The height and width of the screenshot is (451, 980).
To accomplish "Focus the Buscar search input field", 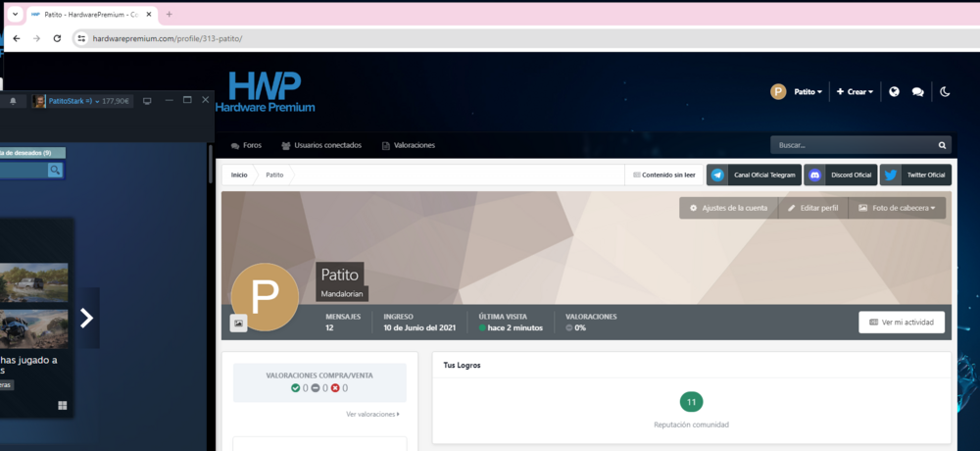I will point(854,145).
